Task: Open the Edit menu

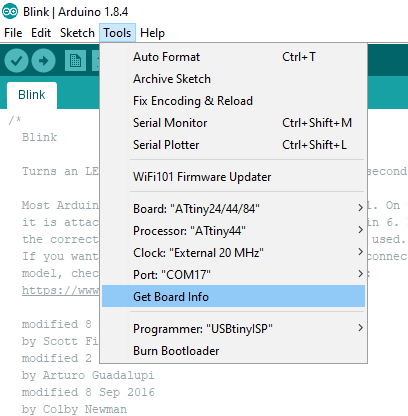Action: [41, 33]
